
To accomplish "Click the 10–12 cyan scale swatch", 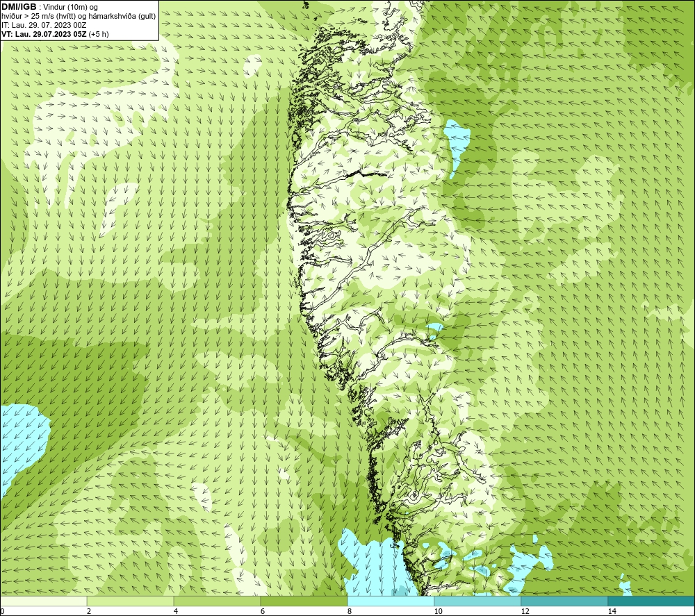I will [478, 601].
